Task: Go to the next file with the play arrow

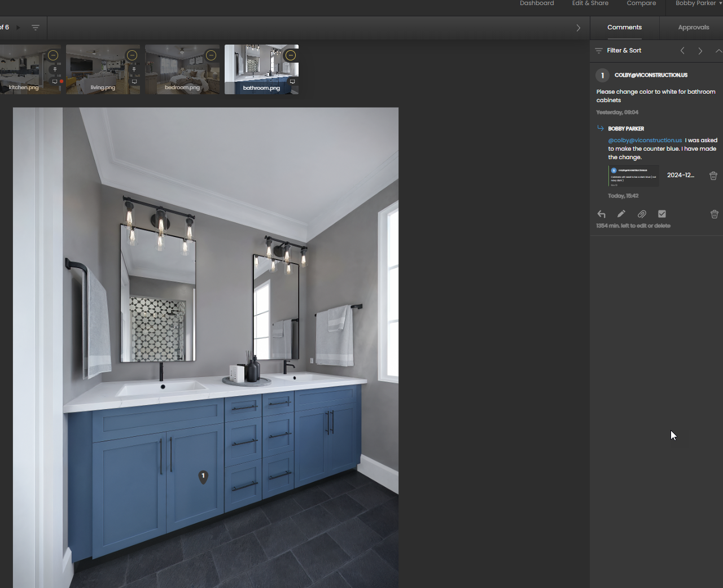Action: coord(18,27)
